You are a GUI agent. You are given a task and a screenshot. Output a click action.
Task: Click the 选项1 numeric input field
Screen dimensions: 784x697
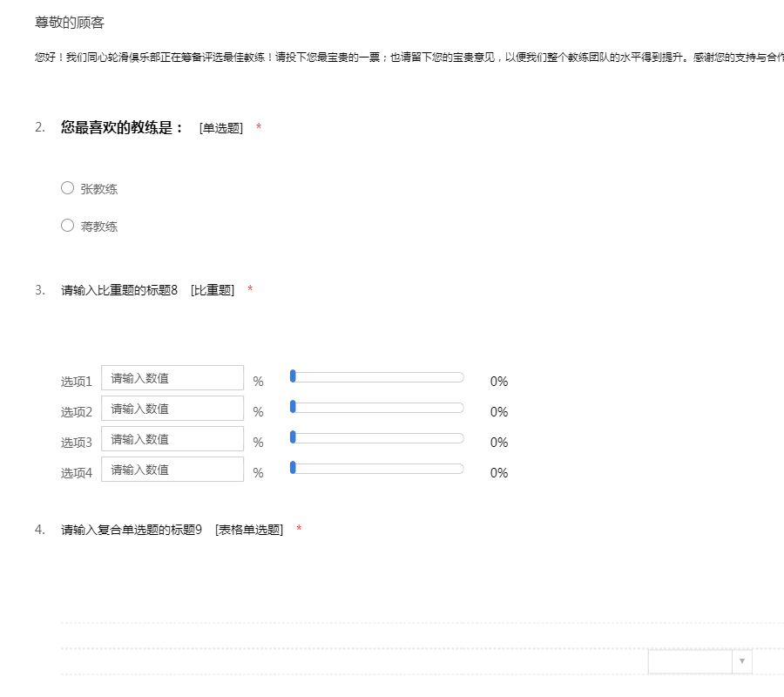pos(172,378)
